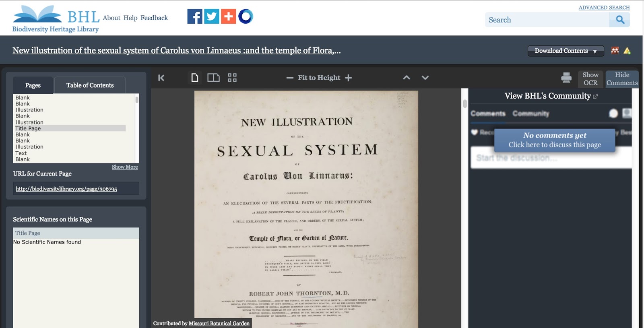Click the print icon

[566, 78]
